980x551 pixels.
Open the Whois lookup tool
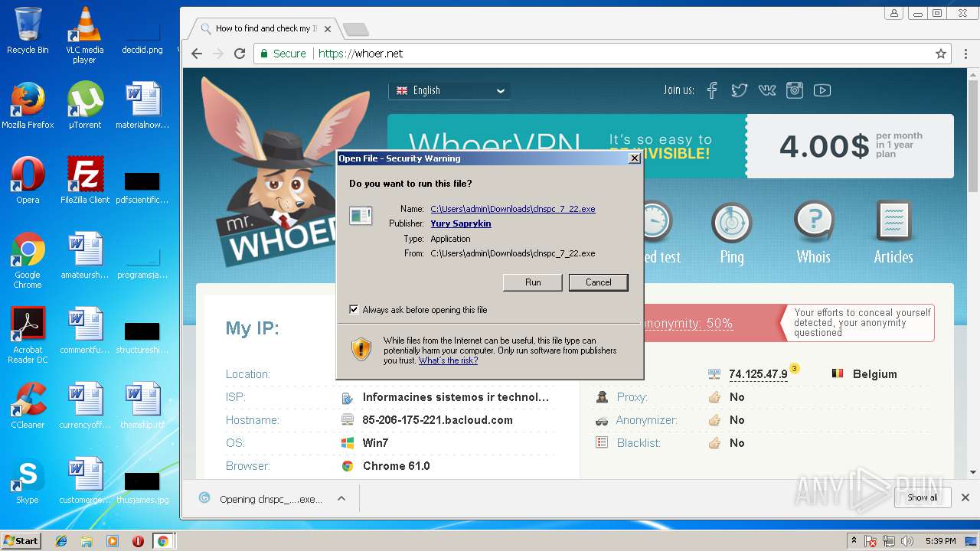coord(813,233)
